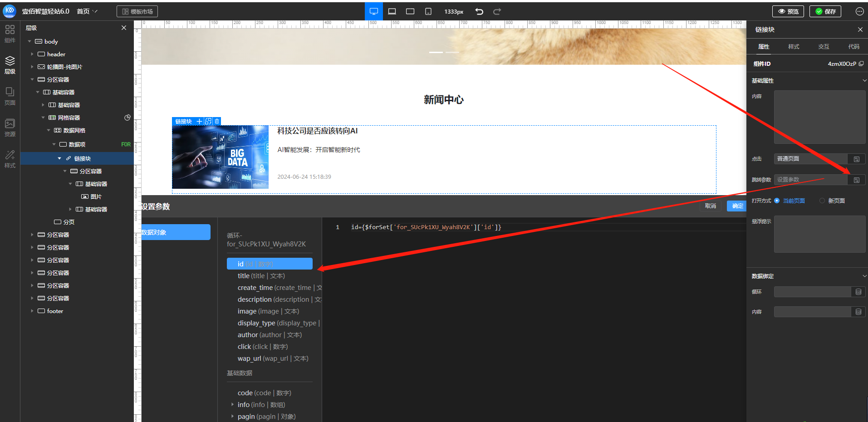Collapse the 数据绑定 section

[x=864, y=276]
